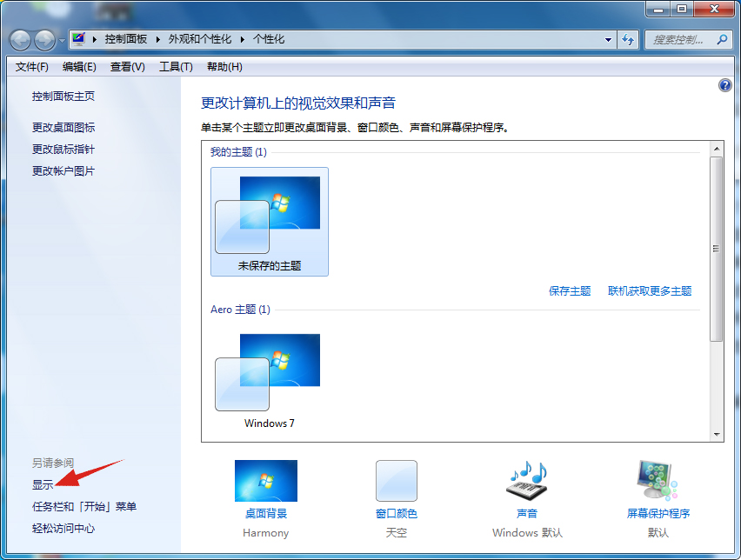741x560 pixels.
Task: Close the 个性化 window
Action: (714, 9)
